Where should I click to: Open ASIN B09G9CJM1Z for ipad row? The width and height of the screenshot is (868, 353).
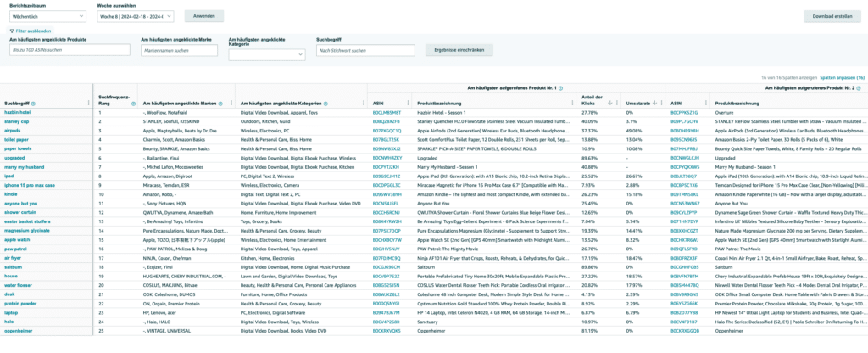coord(386,176)
